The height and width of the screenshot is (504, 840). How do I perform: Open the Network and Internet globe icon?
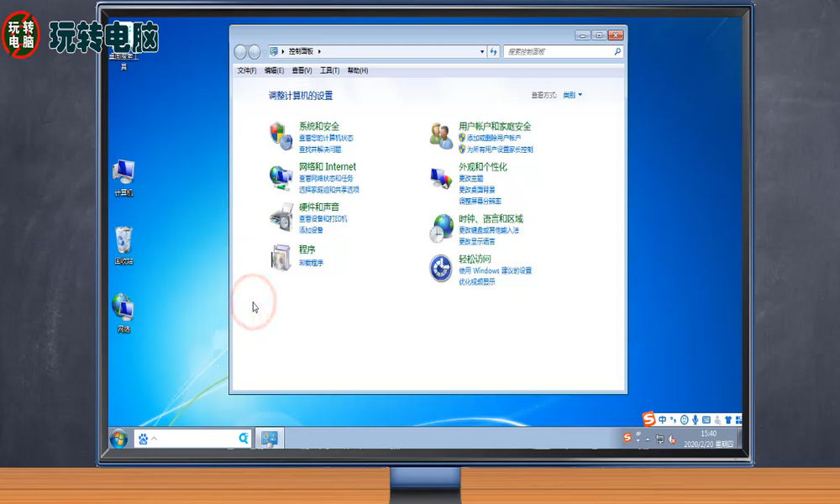pyautogui.click(x=281, y=178)
